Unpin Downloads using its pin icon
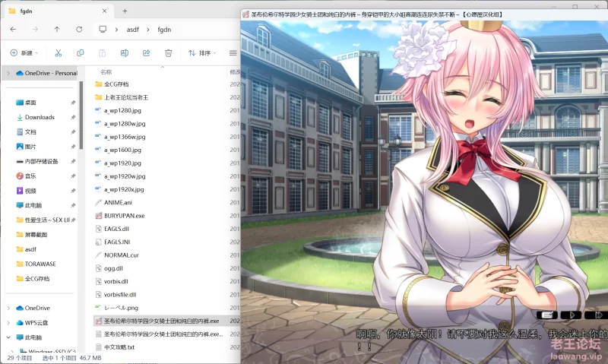Image resolution: width=608 pixels, height=364 pixels. click(x=73, y=118)
